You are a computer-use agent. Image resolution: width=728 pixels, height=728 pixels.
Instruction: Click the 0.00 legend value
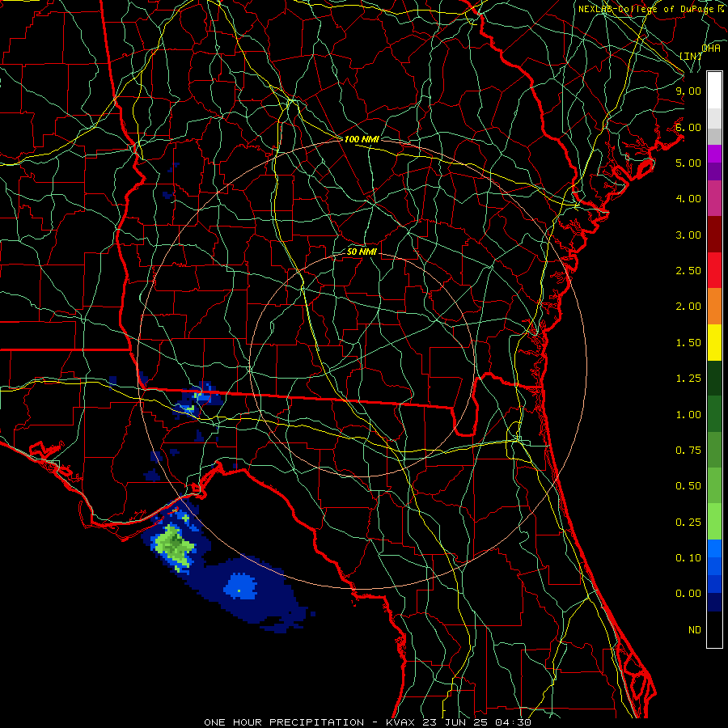pyautogui.click(x=688, y=594)
